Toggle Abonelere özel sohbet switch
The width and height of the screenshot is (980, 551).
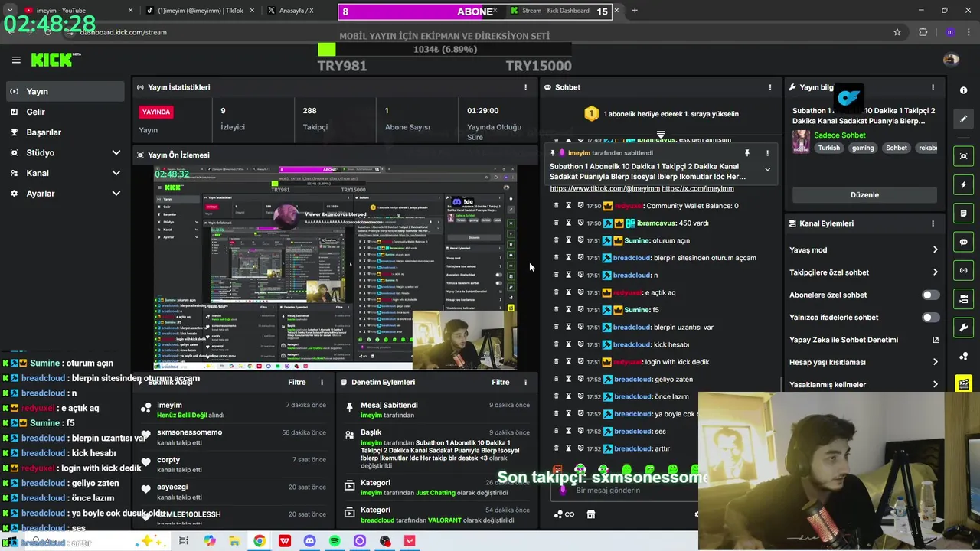pyautogui.click(x=930, y=295)
